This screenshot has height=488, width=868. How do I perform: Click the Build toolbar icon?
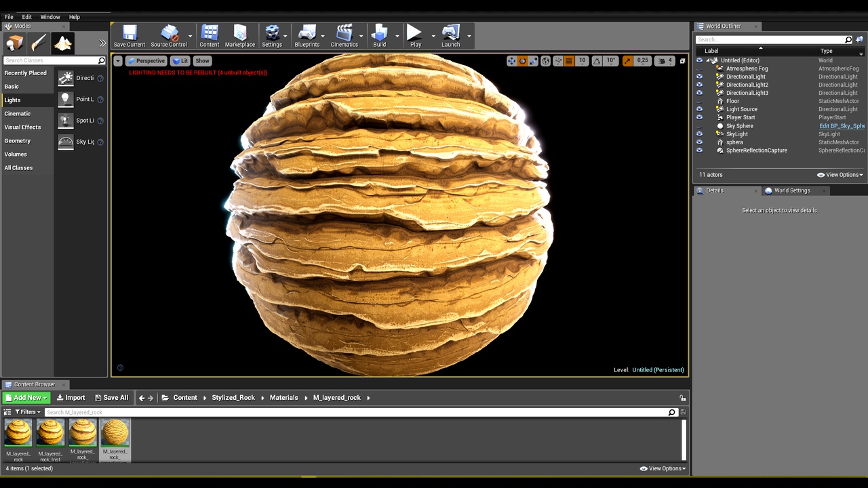pos(380,36)
